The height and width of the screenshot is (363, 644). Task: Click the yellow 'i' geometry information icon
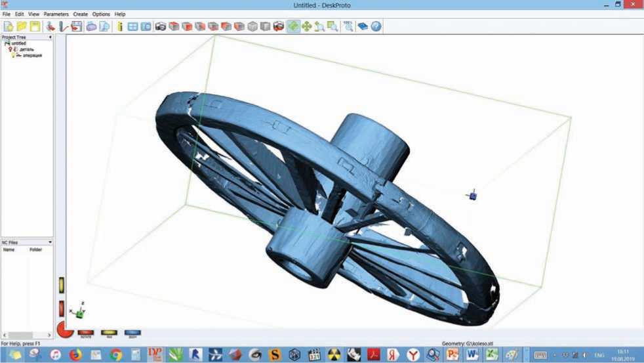120,26
